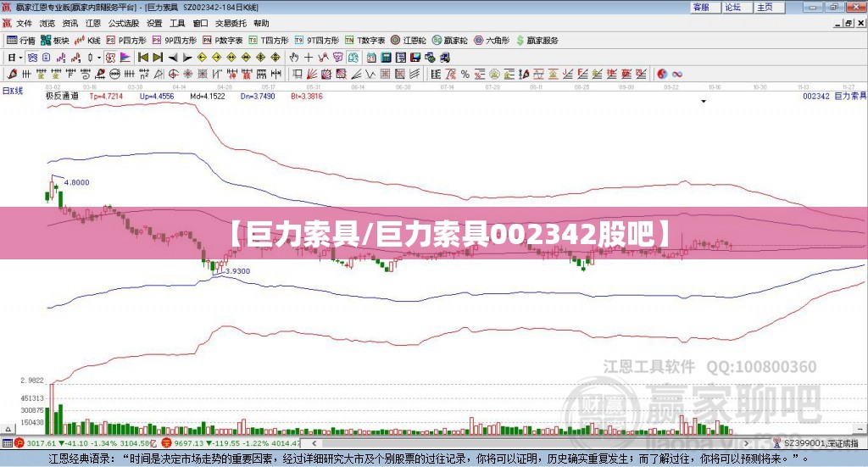The image size is (868, 467).
Task: Open the calculator icon in toolbar
Action: pos(386,58)
